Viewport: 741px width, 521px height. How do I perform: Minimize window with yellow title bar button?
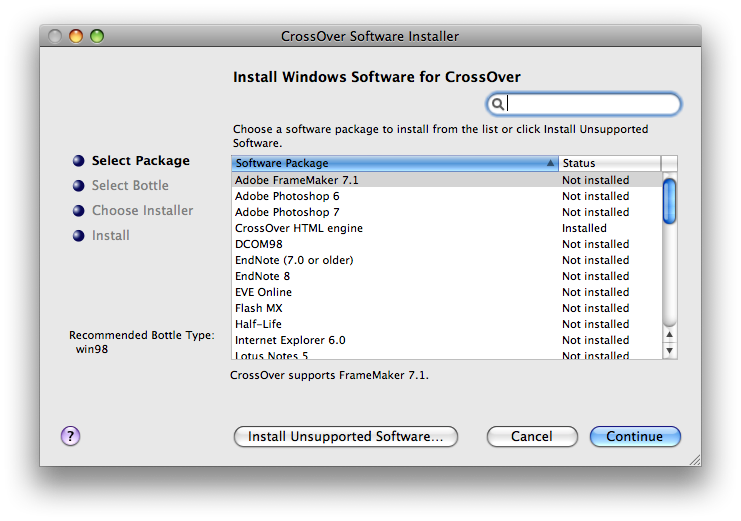tap(76, 36)
